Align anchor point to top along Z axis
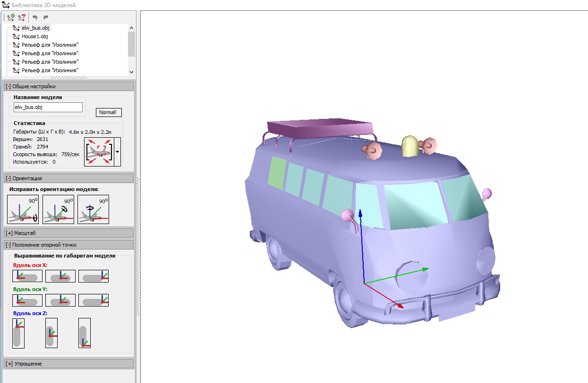Viewport: 588px width, 383px height. 18,333
